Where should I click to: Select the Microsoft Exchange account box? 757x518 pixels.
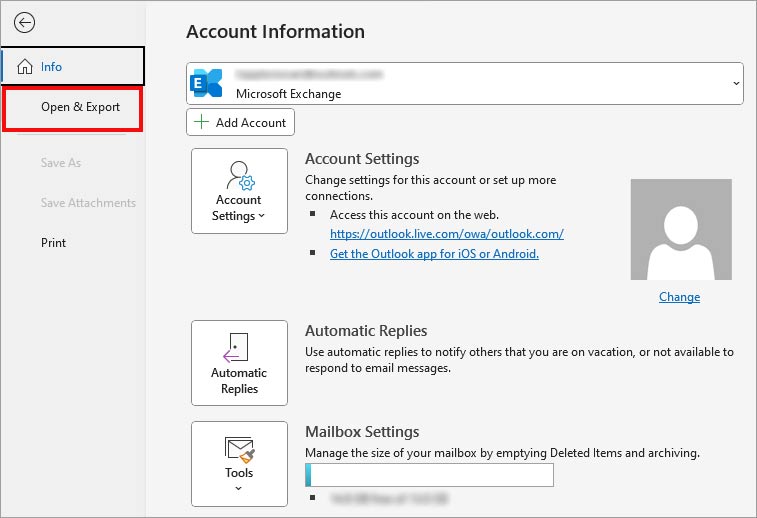[464, 84]
